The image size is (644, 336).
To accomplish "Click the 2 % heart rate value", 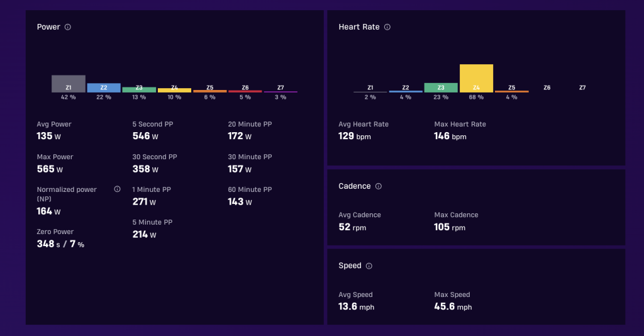I will click(370, 98).
